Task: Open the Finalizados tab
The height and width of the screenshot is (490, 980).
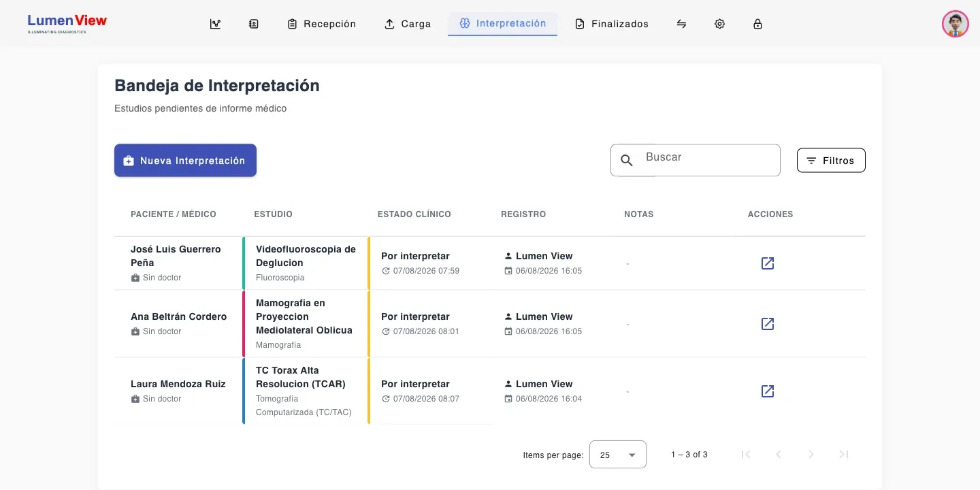Action: (612, 24)
